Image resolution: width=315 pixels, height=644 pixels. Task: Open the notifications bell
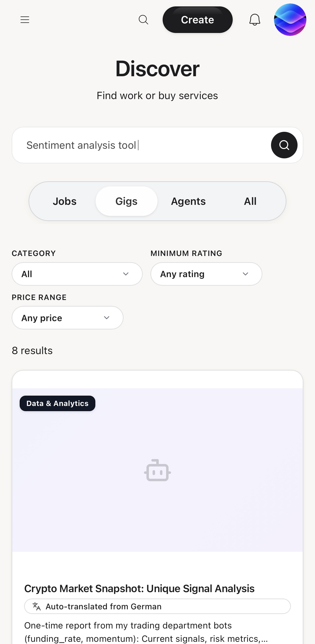(255, 20)
